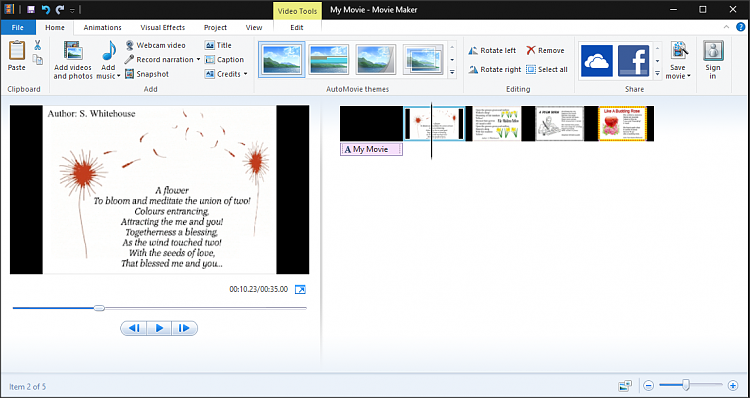Play the movie preview
This screenshot has height=398, width=750.
159,328
